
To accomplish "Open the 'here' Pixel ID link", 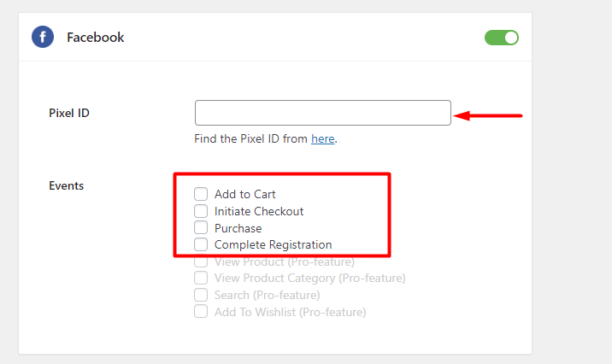I will pos(322,139).
